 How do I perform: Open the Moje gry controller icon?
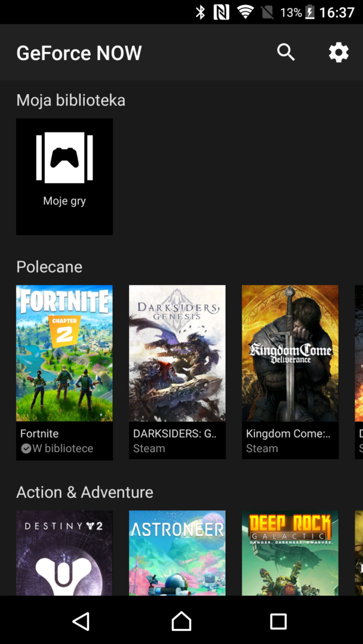point(64,157)
